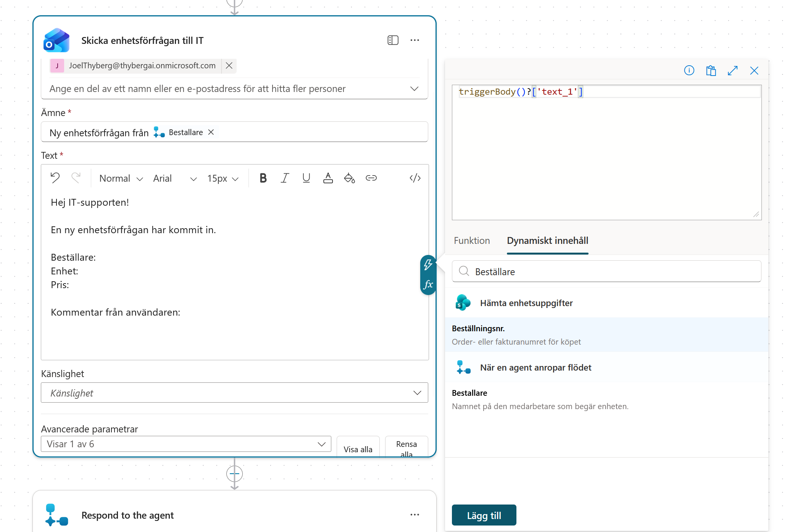
Task: Expand the recipient suggestions chevron
Action: 415,89
